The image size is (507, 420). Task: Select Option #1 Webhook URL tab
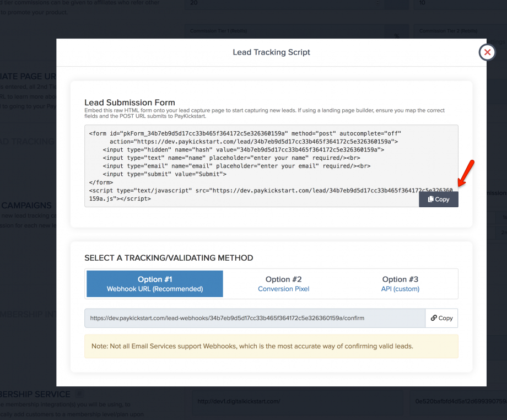[x=155, y=283]
